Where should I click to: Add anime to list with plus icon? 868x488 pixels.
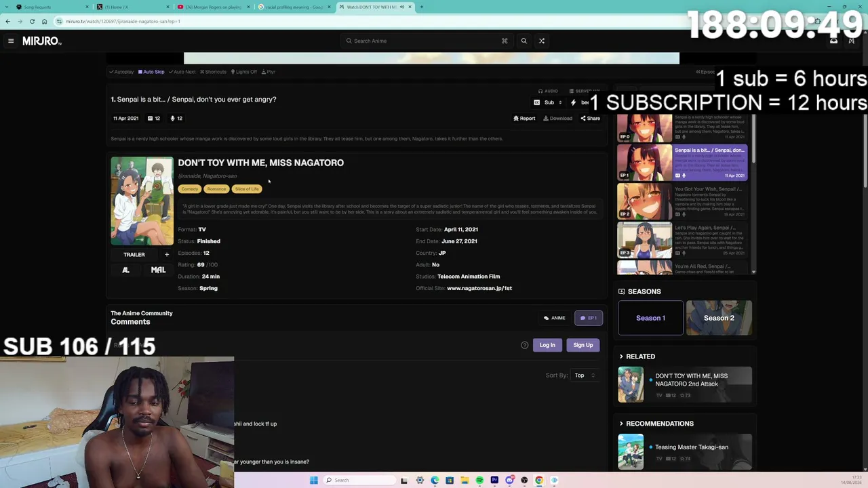click(x=167, y=255)
